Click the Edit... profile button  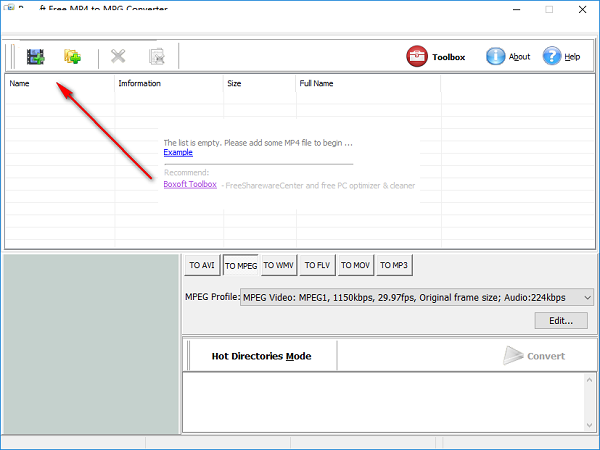(x=561, y=321)
